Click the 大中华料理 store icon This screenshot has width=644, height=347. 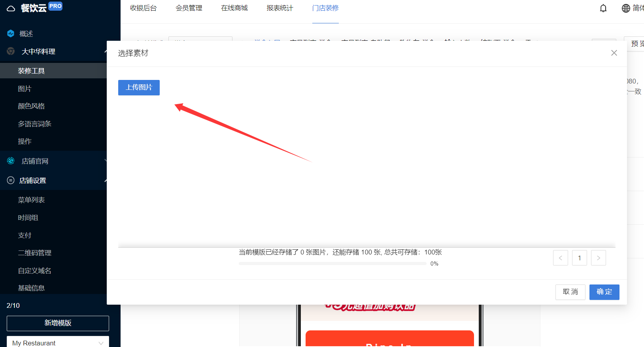click(11, 51)
